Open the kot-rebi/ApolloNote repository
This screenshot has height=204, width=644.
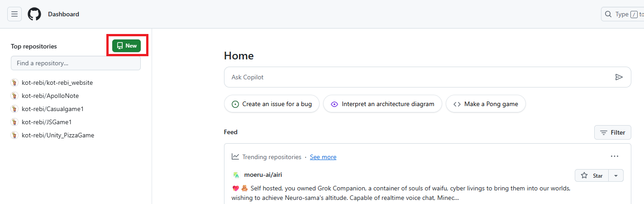point(50,96)
